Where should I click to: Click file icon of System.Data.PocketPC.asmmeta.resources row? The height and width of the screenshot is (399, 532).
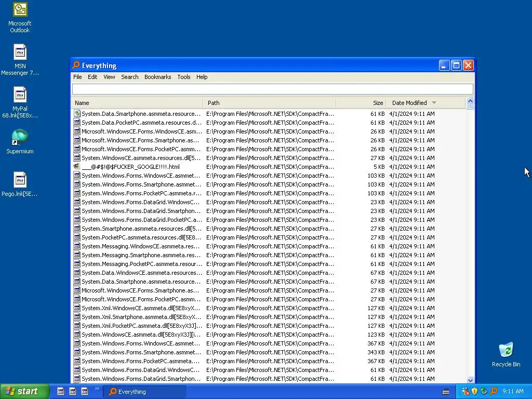pos(77,123)
